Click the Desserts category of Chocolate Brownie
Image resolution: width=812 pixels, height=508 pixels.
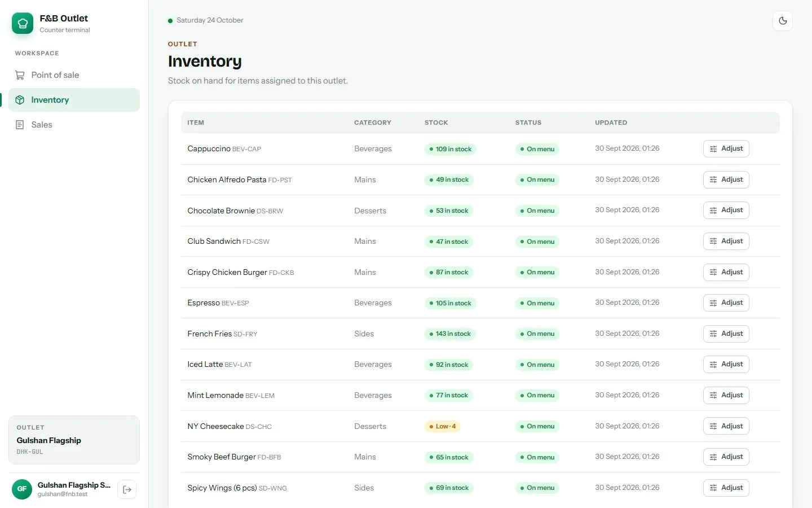[x=370, y=211]
